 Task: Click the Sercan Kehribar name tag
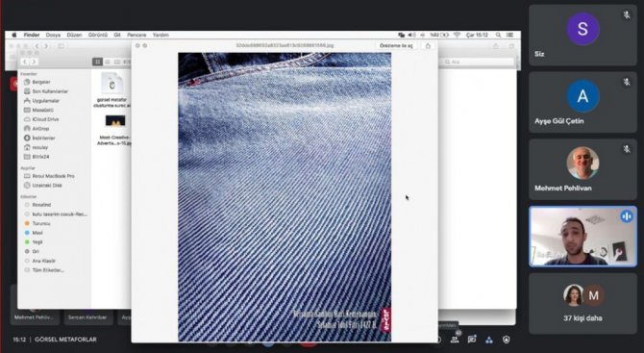(87, 317)
